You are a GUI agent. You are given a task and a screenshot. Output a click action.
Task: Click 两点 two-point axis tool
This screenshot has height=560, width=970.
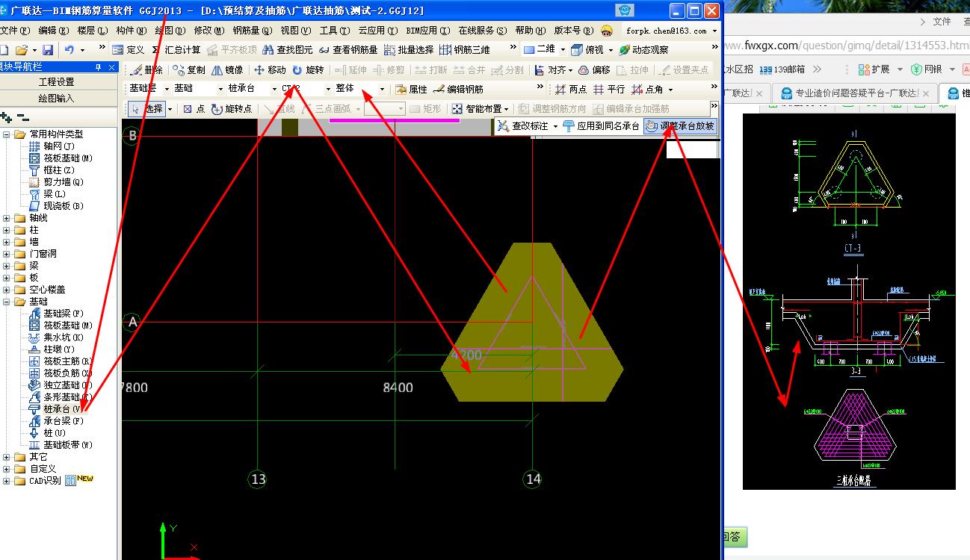click(x=571, y=89)
